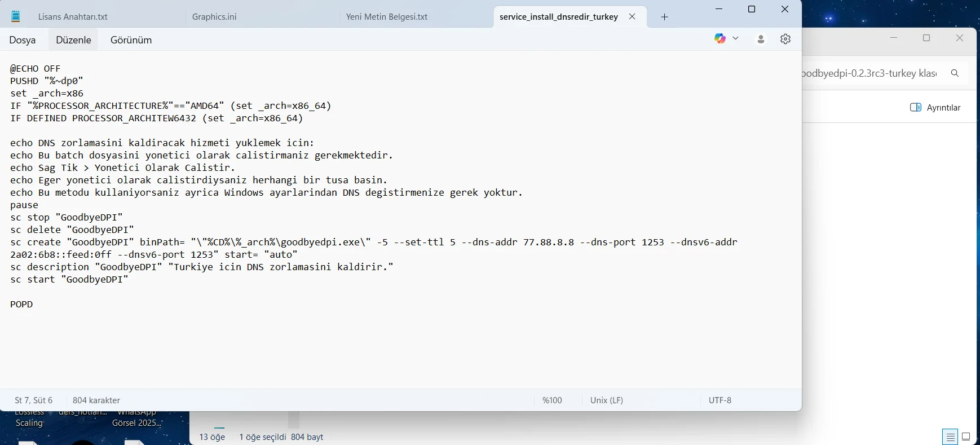
Task: Click the 'sc create "GoodbyeDPI" binPath=' line
Action: (x=374, y=243)
